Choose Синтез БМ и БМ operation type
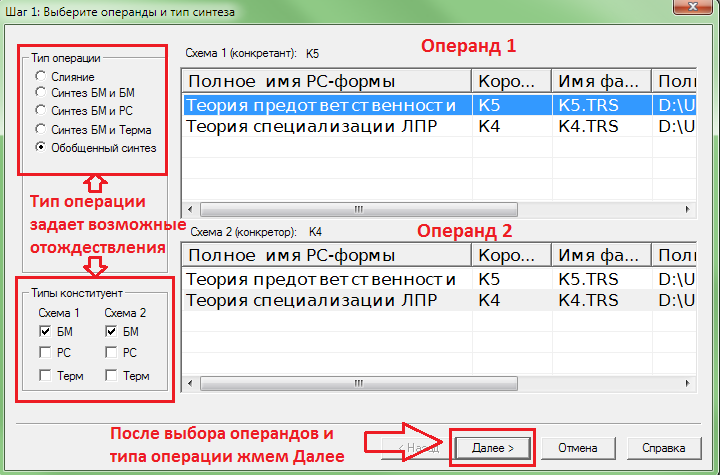720x475 pixels. (40, 94)
